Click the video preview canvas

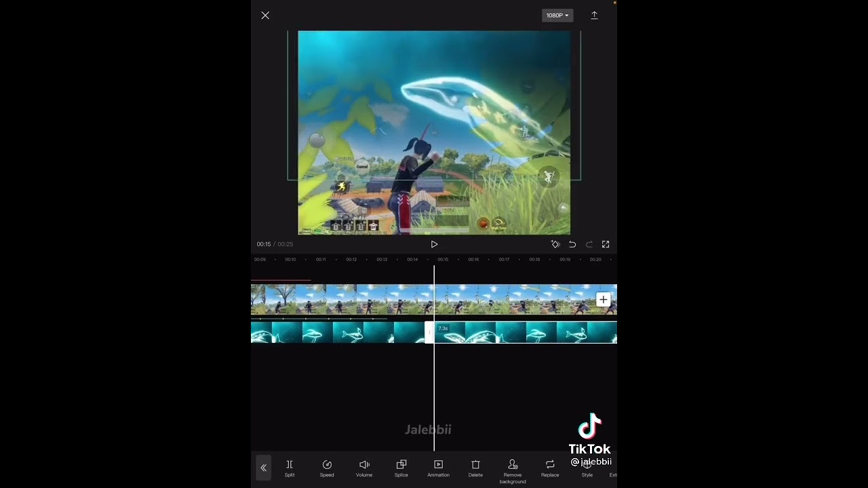[434, 133]
